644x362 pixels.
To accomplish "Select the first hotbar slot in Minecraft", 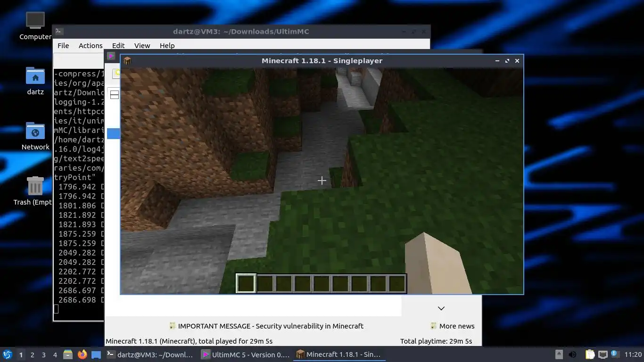I will click(246, 284).
